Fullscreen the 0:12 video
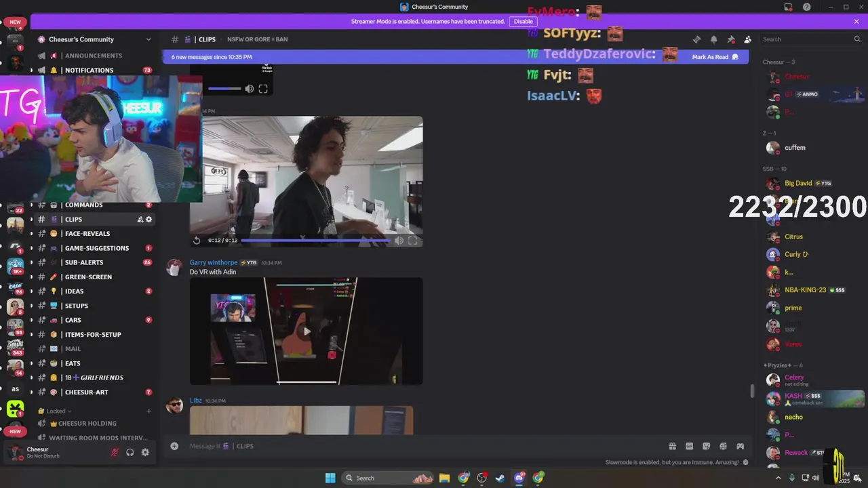This screenshot has height=488, width=868. [412, 240]
